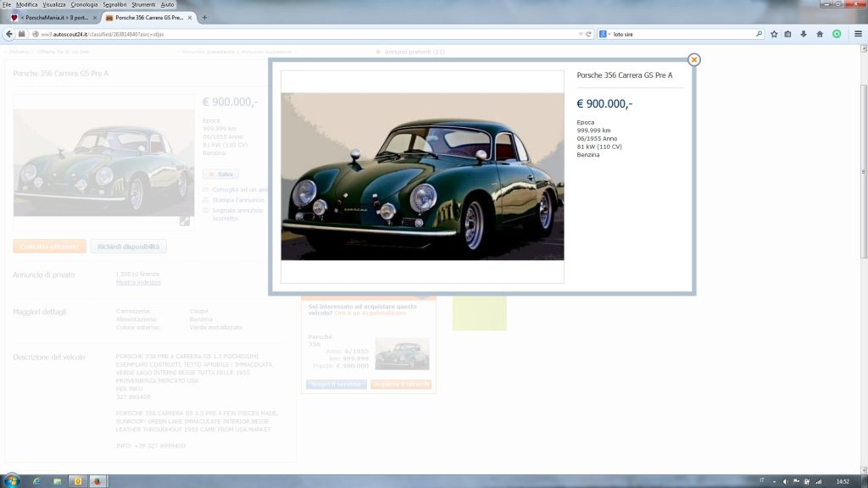868x488 pixels.
Task: Click the '999.999 km' text in popup
Action: coord(593,130)
